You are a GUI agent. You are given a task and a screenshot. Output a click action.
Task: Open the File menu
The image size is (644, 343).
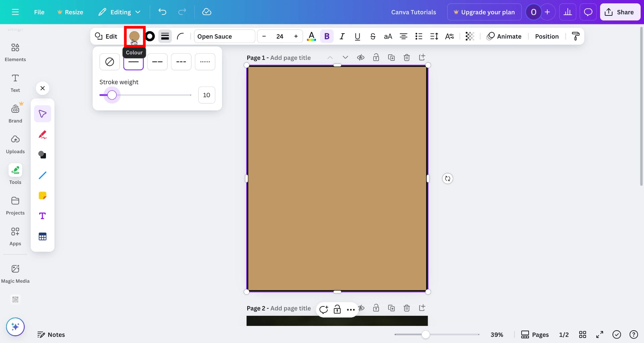(x=39, y=12)
